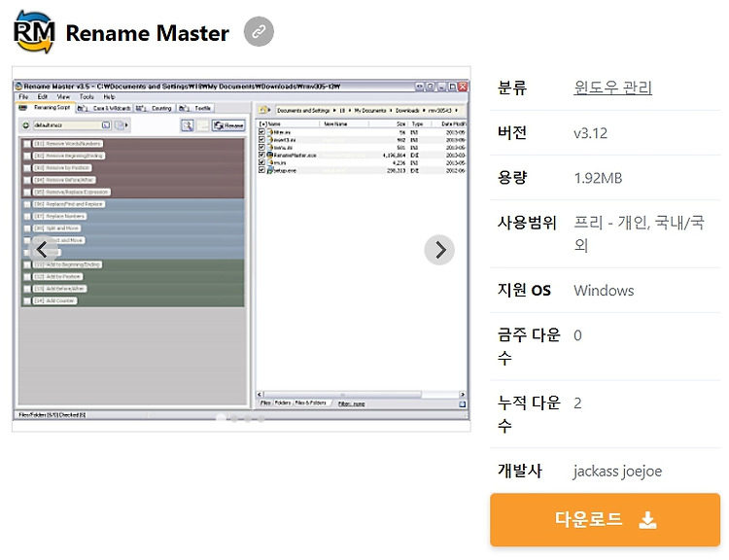Click the 용량 label
Image resolution: width=729 pixels, height=560 pixels.
pos(512,178)
